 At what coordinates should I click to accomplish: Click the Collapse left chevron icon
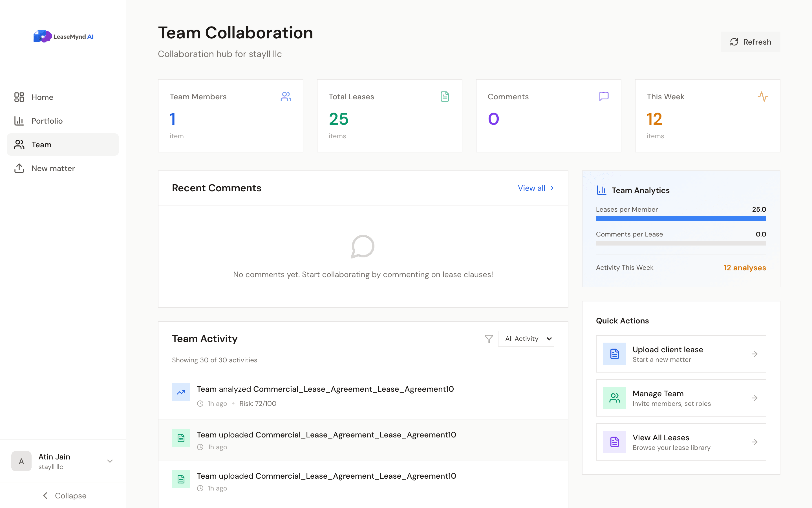[x=45, y=496]
